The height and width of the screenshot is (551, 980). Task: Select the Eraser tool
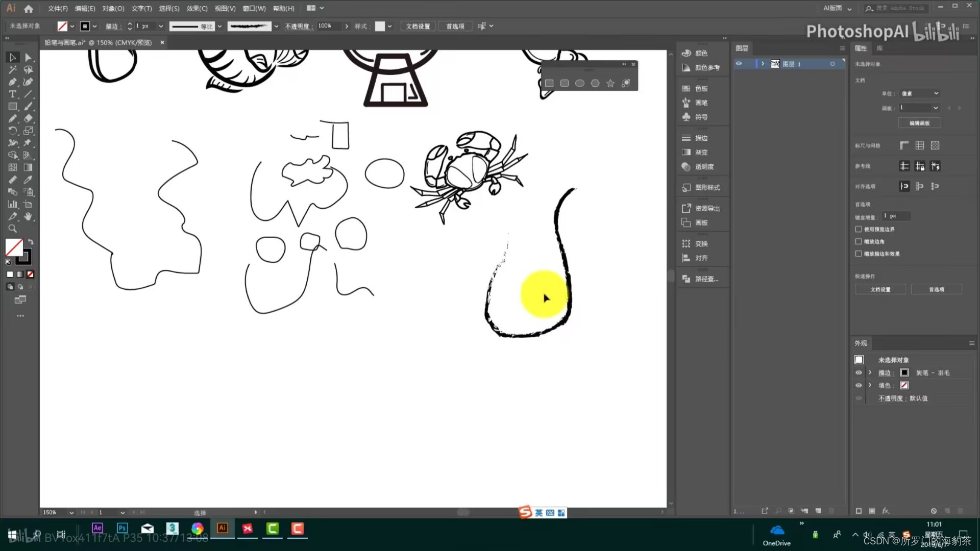click(x=28, y=119)
